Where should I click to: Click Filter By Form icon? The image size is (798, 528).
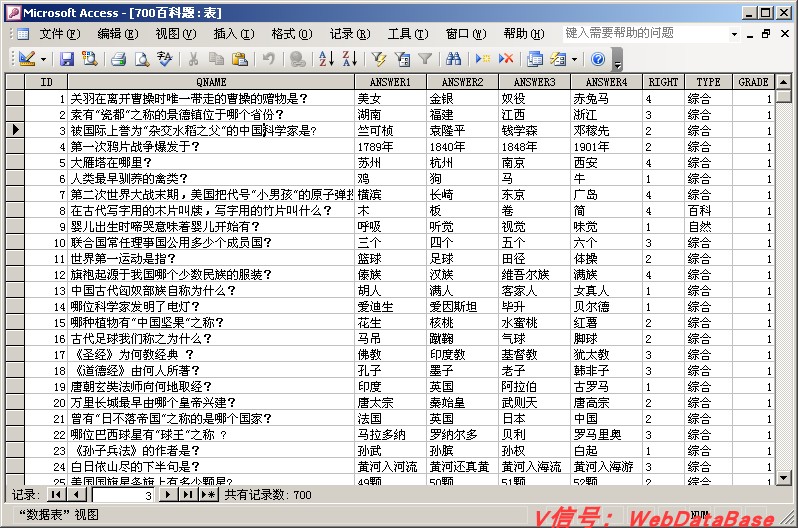click(402, 59)
